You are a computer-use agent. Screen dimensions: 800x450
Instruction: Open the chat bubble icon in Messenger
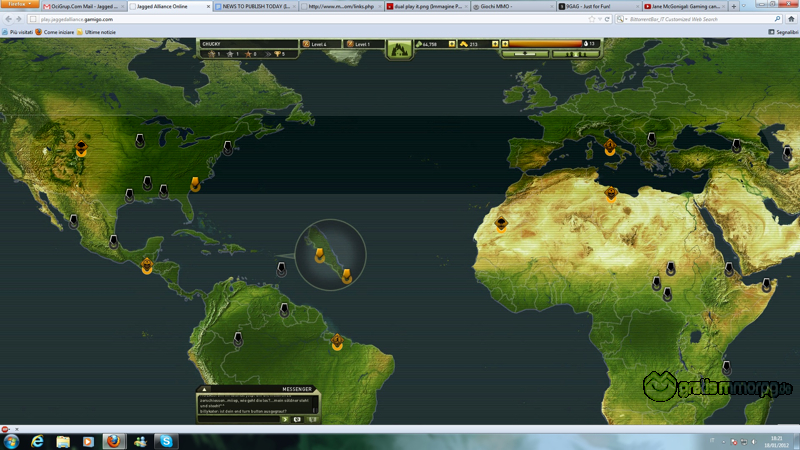[298, 420]
